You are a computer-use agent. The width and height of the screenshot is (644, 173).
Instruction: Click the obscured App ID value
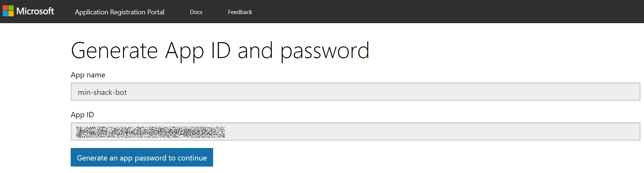[150, 132]
